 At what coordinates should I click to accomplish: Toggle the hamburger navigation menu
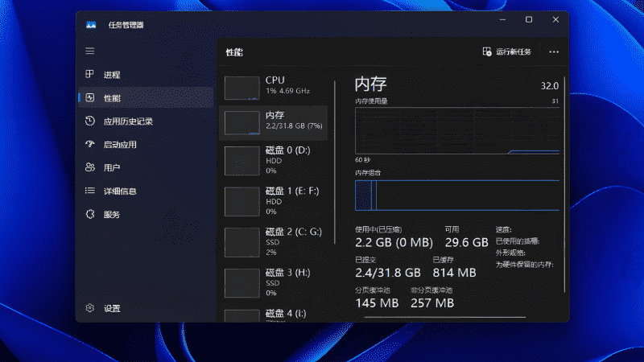click(90, 51)
